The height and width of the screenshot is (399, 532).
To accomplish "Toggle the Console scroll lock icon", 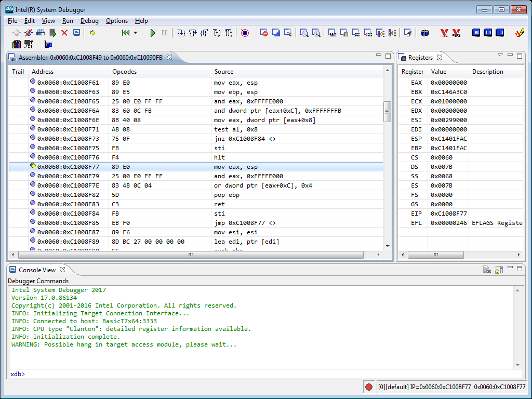I will pos(499,270).
